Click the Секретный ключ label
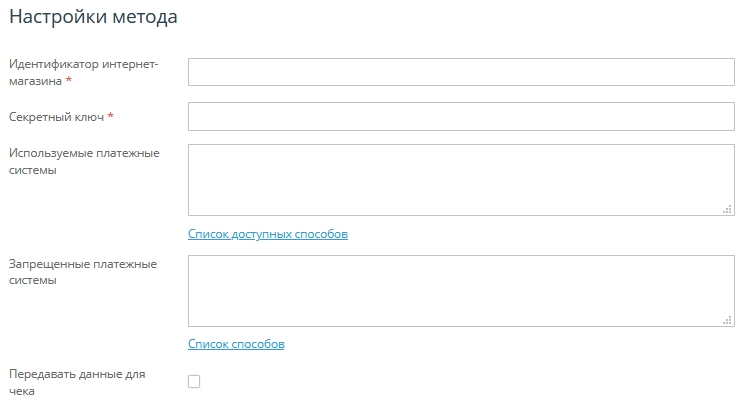The width and height of the screenshot is (740, 406). click(56, 117)
